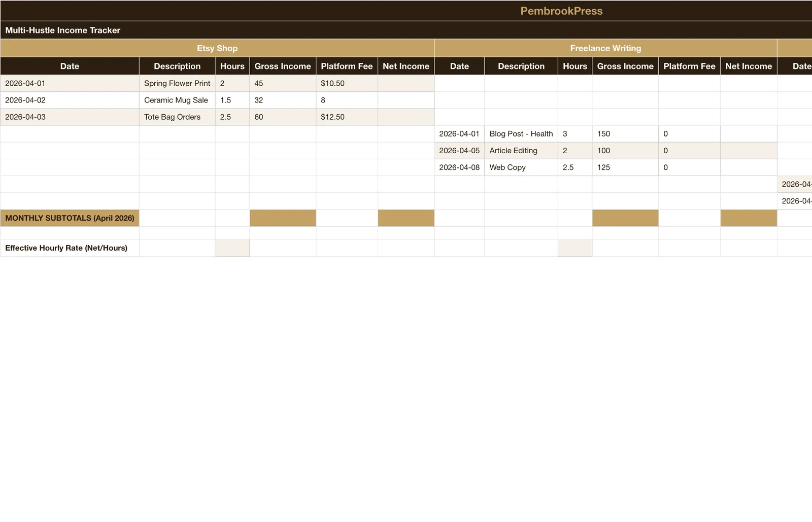Select the Etsy Net Income subtotal cell
The width and height of the screenshot is (812, 522).
click(x=406, y=218)
